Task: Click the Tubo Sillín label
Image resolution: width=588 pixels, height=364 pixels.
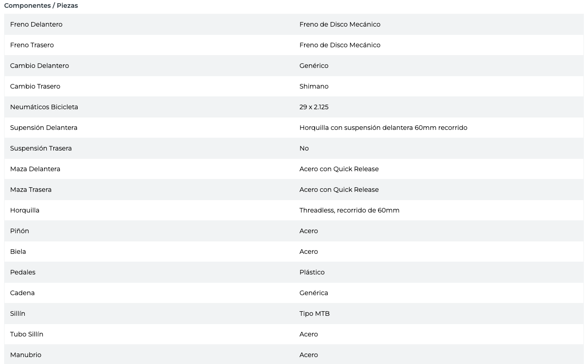Action: 27,334
